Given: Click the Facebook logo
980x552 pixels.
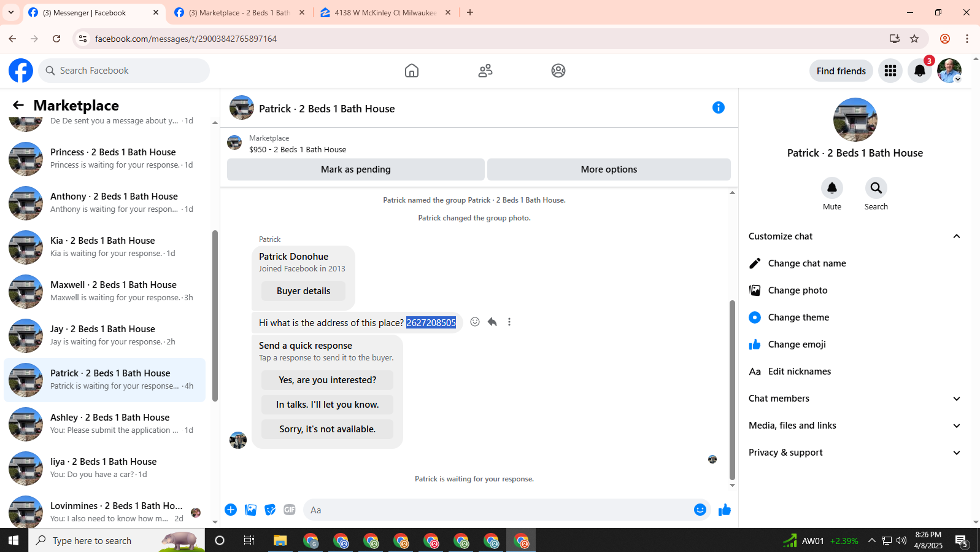Looking at the screenshot, I should point(21,71).
